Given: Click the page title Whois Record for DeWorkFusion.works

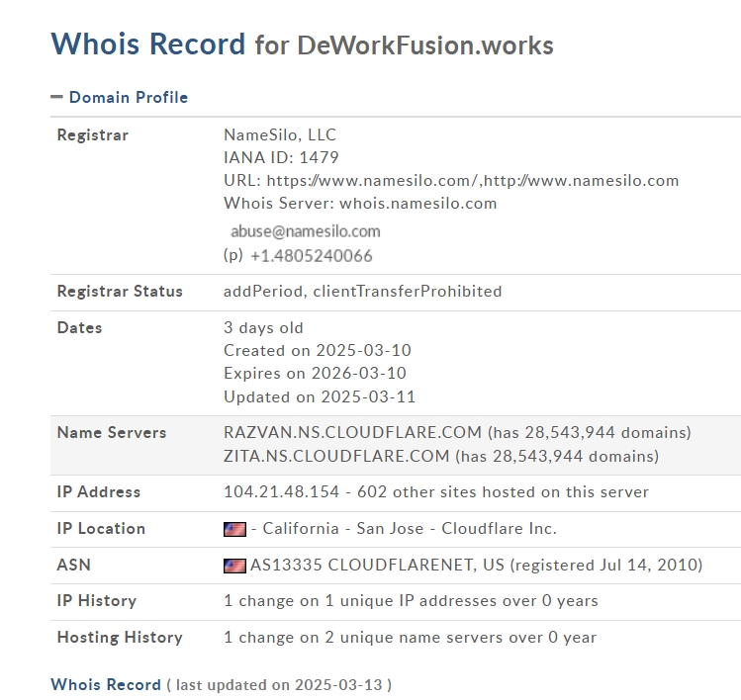Looking at the screenshot, I should pyautogui.click(x=302, y=44).
